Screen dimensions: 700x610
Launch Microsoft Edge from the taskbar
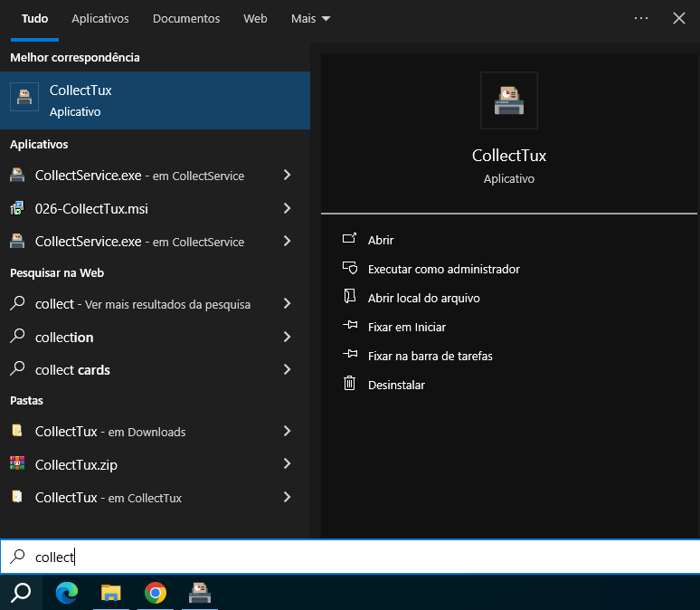(x=67, y=593)
